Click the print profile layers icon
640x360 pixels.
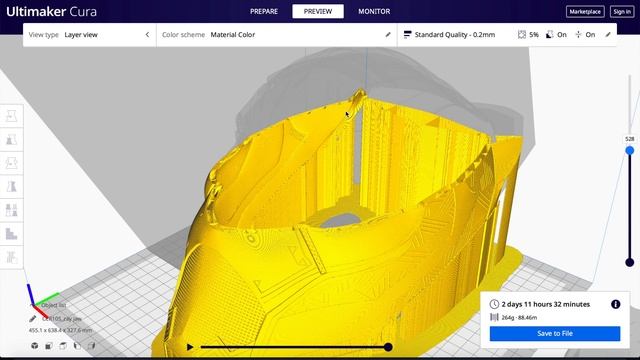coord(407,35)
